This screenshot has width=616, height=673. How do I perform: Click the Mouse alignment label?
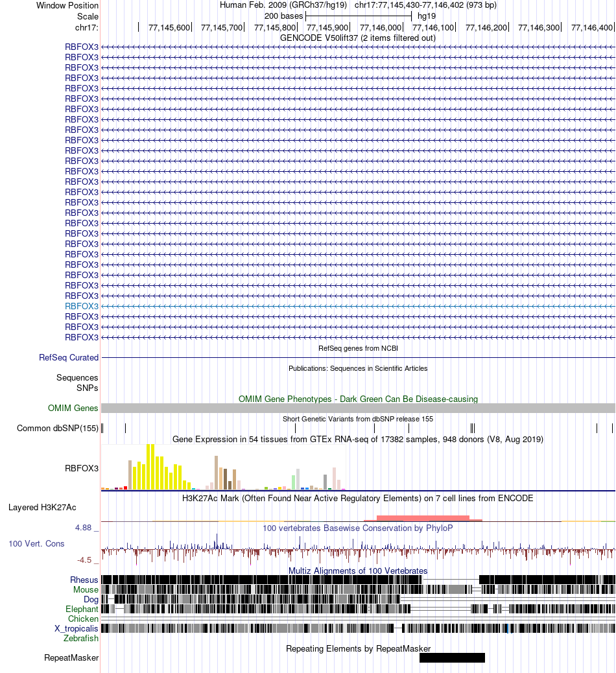pyautogui.click(x=86, y=590)
